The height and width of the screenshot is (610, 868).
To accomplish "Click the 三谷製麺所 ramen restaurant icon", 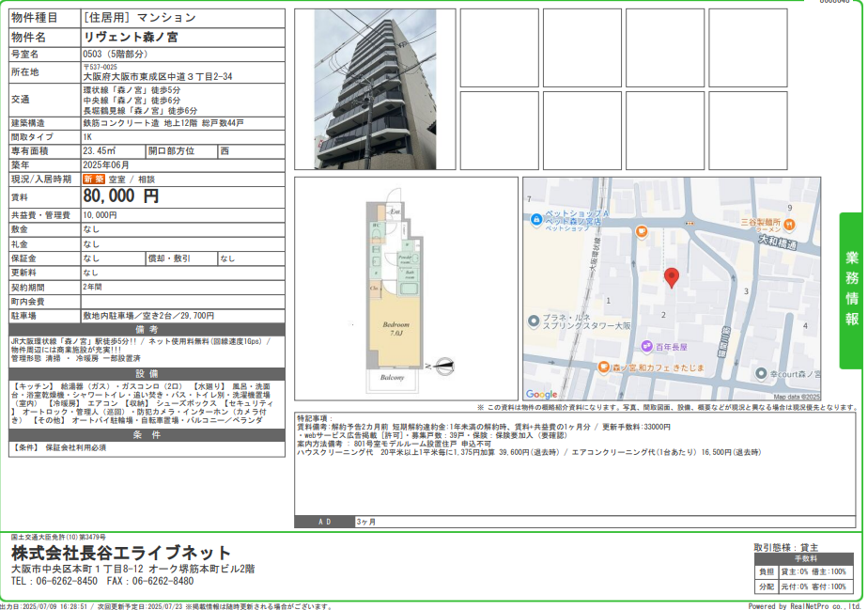I will 789,224.
